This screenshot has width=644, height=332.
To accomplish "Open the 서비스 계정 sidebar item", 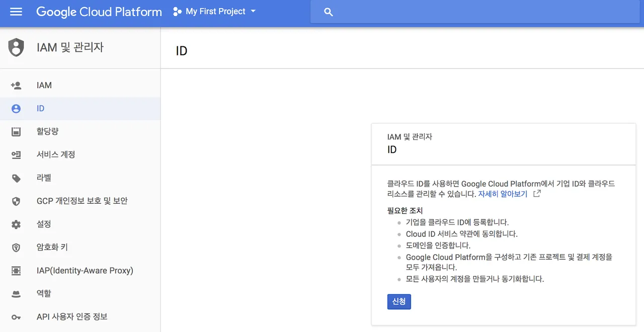I will [80, 154].
